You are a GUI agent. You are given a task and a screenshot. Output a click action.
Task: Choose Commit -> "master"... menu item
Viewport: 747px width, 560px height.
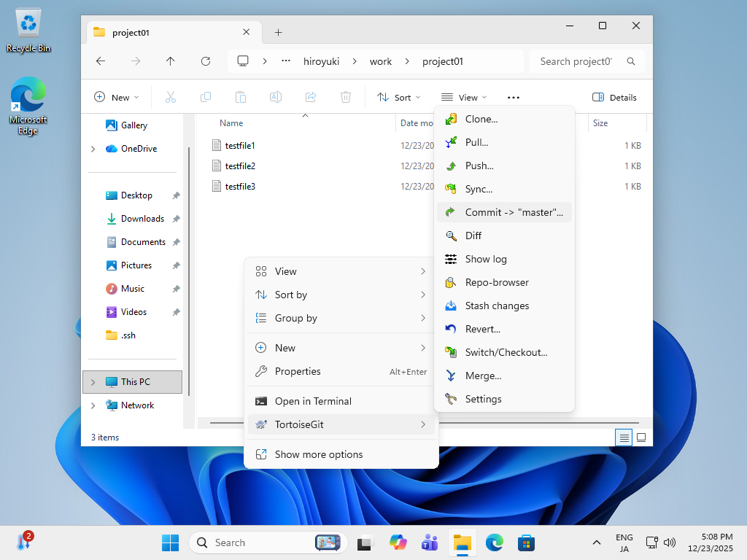pos(514,212)
